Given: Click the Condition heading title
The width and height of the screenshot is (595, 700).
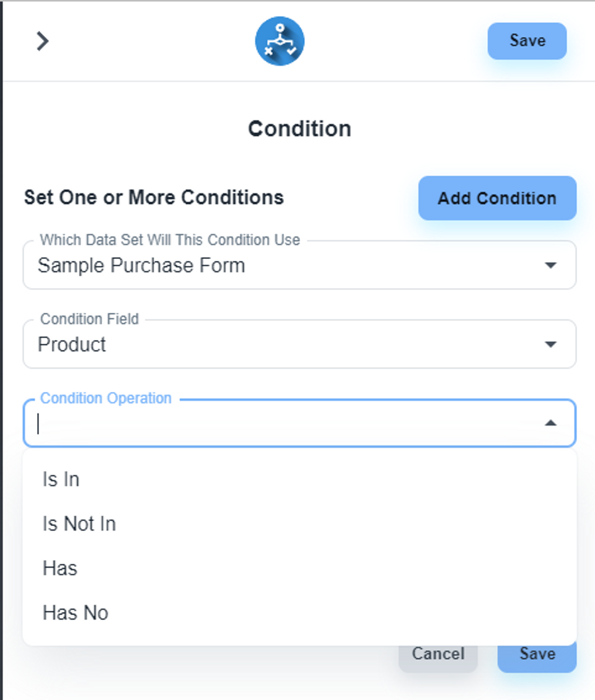Looking at the screenshot, I should point(299,129).
